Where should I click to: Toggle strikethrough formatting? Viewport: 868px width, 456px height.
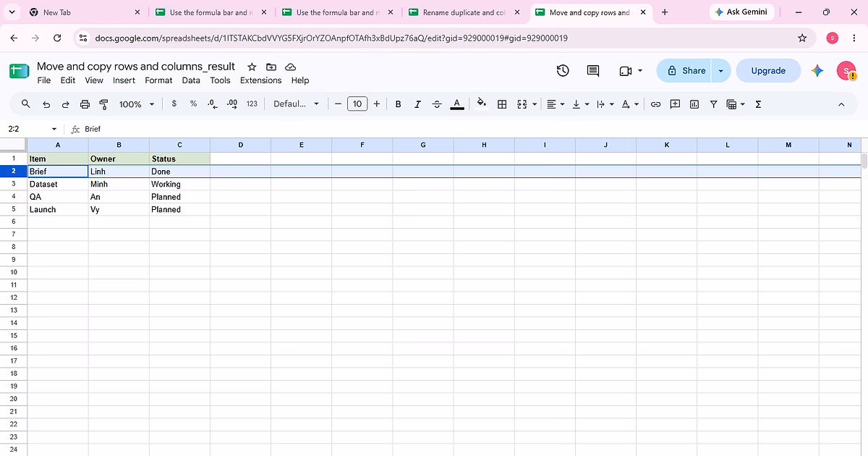(x=437, y=104)
